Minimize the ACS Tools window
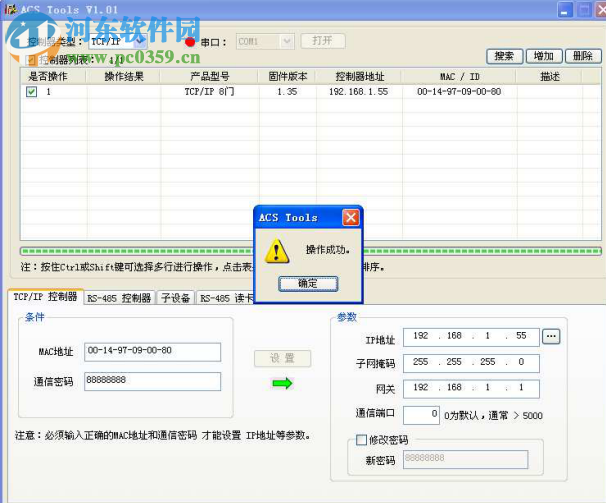The image size is (606, 503). click(565, 9)
